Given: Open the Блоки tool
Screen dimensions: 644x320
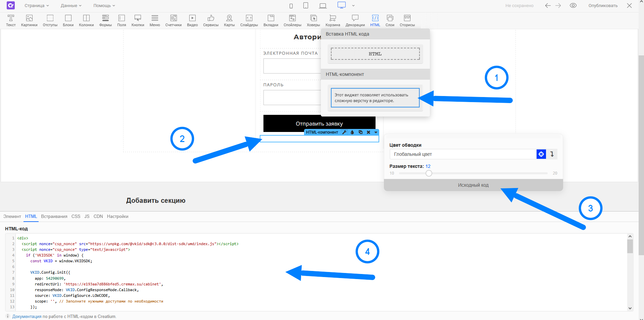Looking at the screenshot, I should [68, 20].
